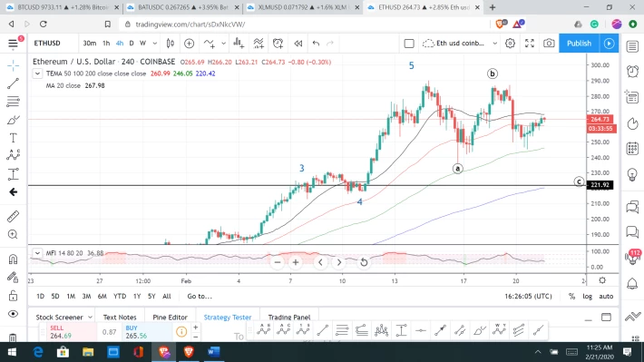Image resolution: width=644 pixels, height=362 pixels.
Task: Switch to the D daily timeframe
Action: pyautogui.click(x=132, y=44)
